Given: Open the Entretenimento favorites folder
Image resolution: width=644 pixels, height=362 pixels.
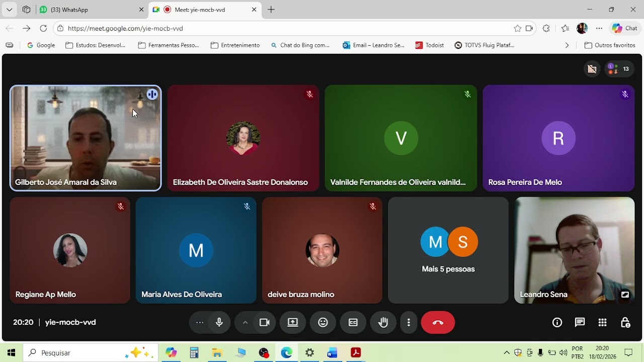Looking at the screenshot, I should (x=235, y=45).
